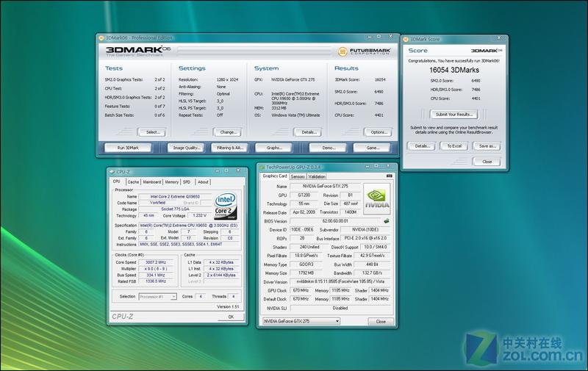Click Details... in the 3DMark Score window
The image size is (588, 371).
click(x=422, y=146)
